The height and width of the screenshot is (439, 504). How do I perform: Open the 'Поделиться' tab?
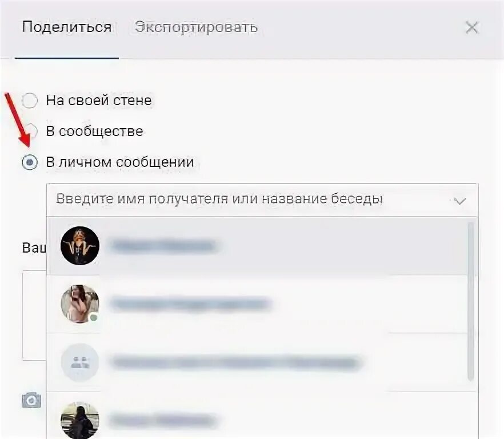click(67, 27)
